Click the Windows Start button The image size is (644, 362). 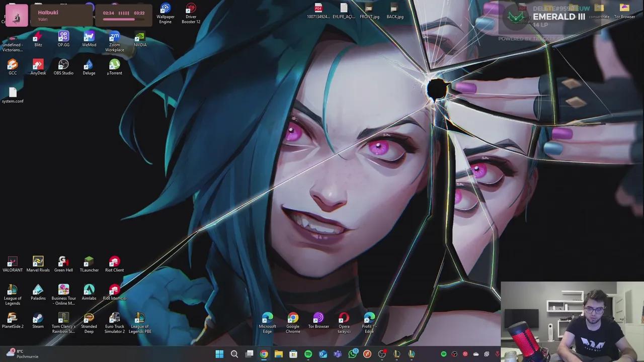coord(219,354)
